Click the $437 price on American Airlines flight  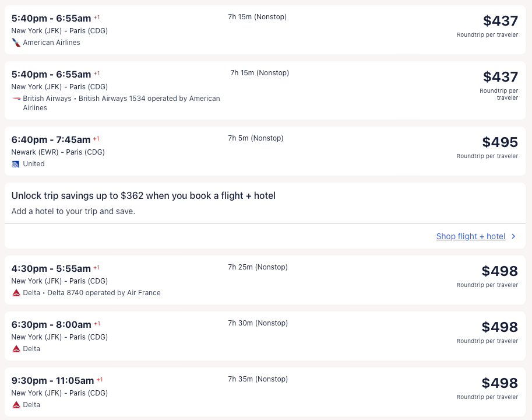(500, 21)
